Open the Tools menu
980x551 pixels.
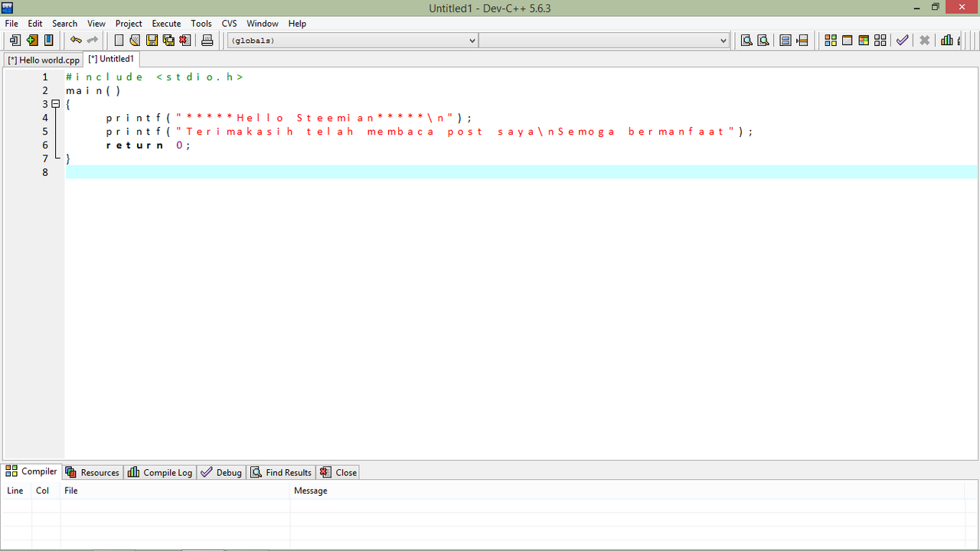click(201, 24)
